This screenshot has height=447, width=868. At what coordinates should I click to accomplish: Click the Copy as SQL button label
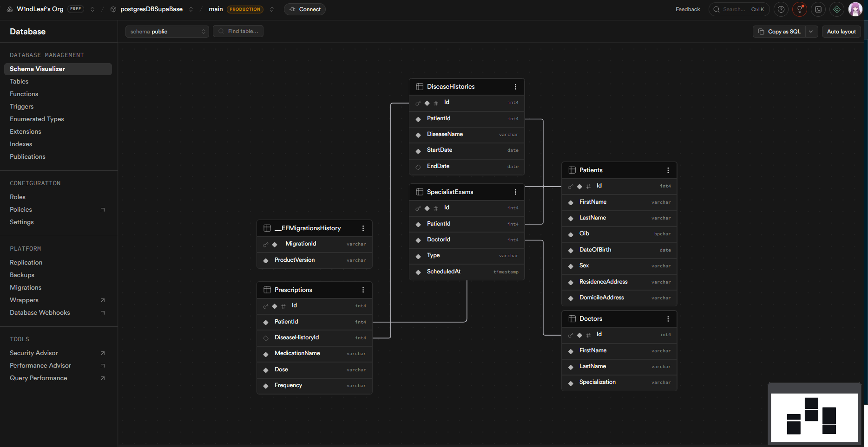click(784, 32)
